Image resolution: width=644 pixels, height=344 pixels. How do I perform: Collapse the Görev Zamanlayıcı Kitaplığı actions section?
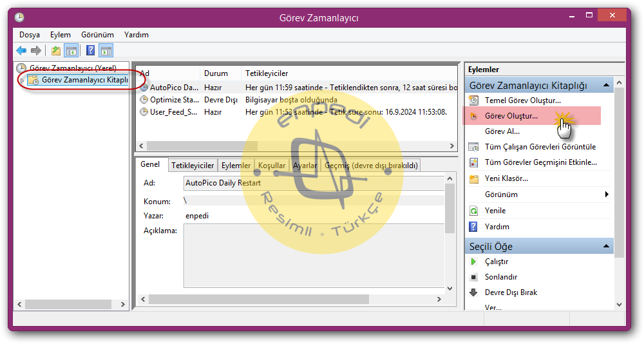point(606,85)
